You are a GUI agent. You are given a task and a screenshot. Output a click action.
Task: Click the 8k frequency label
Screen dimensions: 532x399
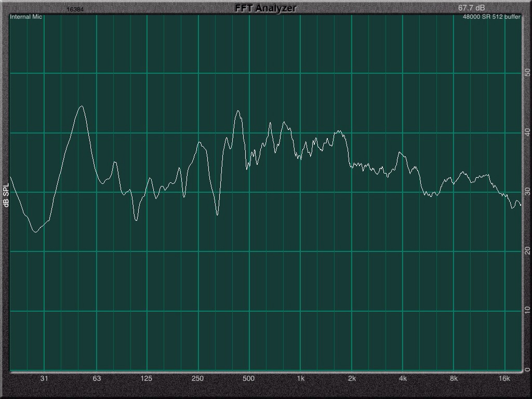(454, 378)
